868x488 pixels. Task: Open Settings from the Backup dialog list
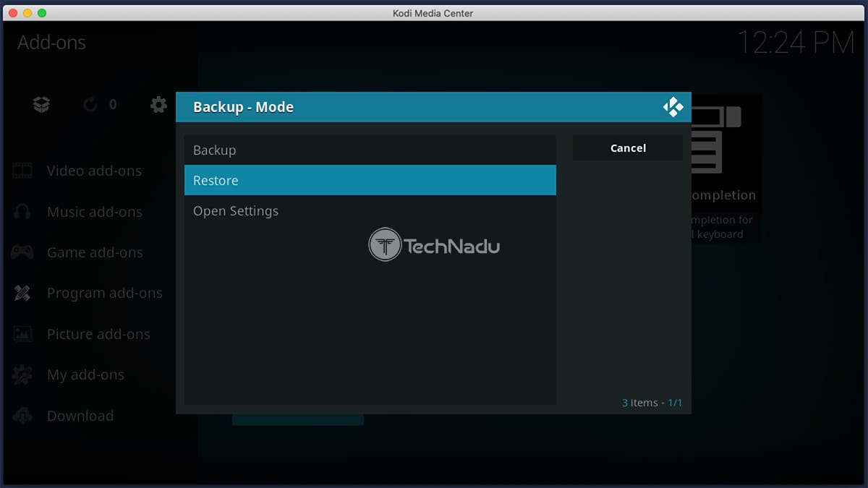click(x=370, y=211)
